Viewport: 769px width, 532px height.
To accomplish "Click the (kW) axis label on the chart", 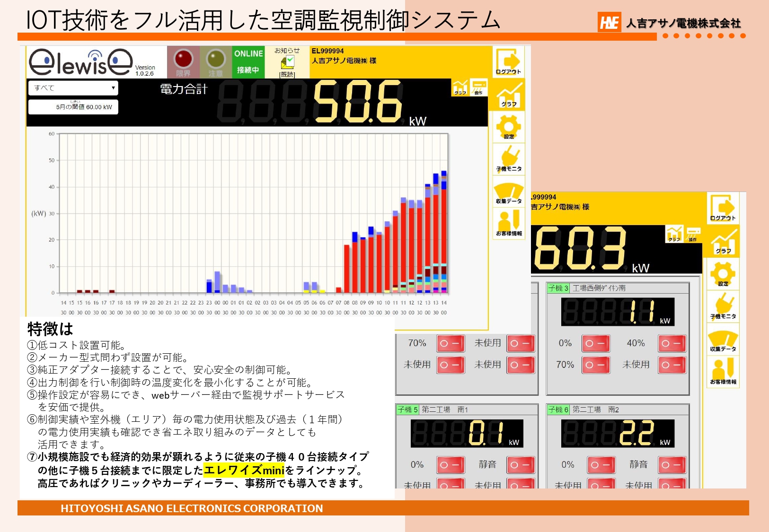I will tap(38, 214).
